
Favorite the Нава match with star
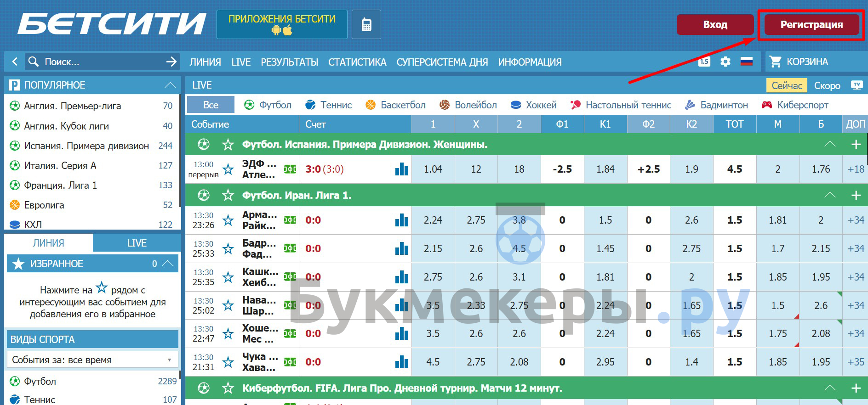tap(228, 305)
